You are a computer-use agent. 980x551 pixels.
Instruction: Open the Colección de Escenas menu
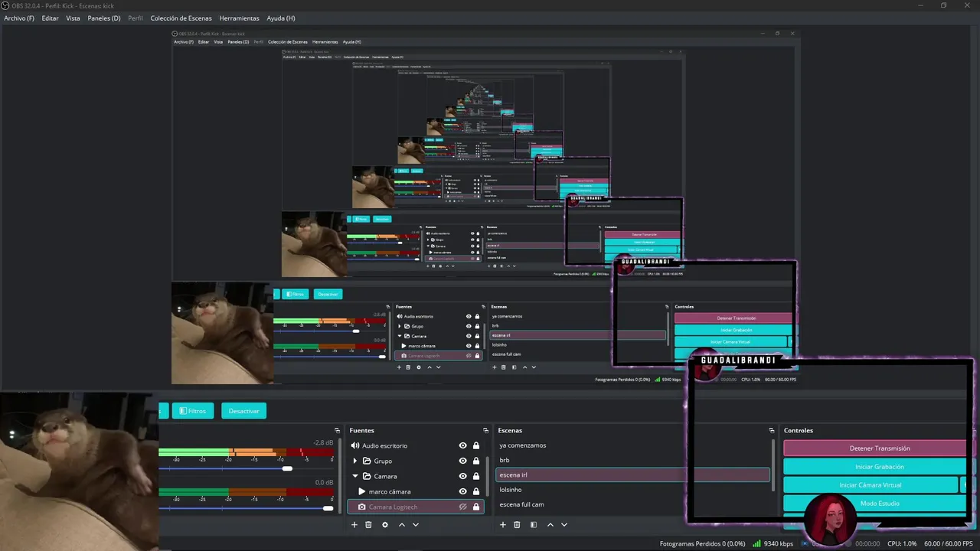click(x=181, y=18)
